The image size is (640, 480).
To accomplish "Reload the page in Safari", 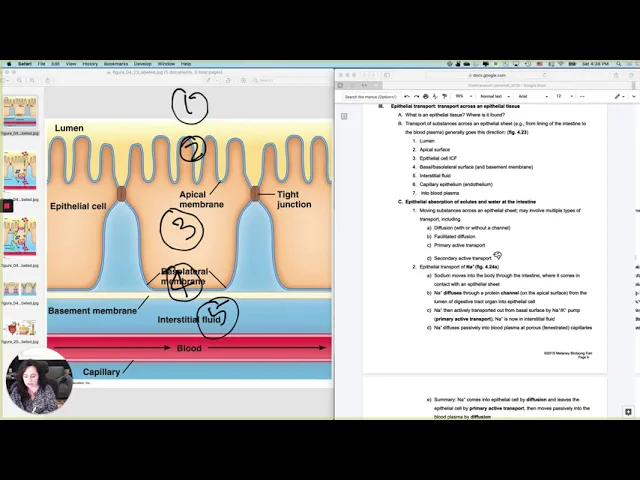I will pos(544,75).
